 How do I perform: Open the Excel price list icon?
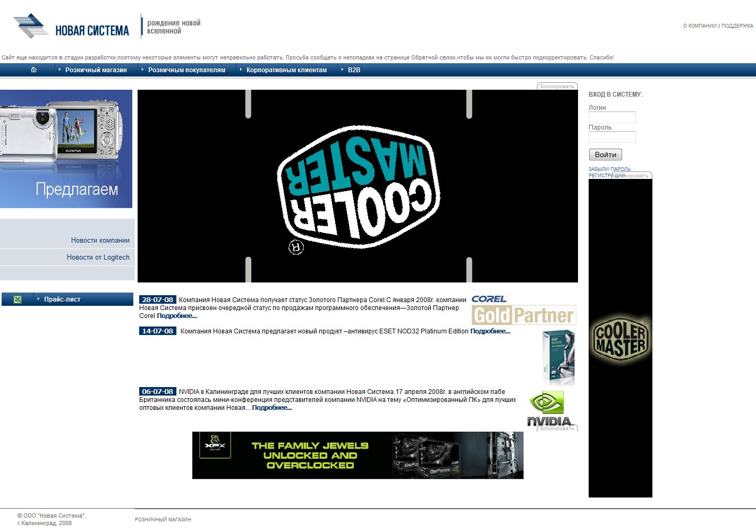pyautogui.click(x=18, y=299)
